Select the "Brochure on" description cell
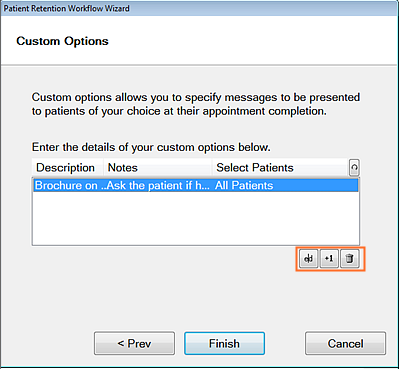This screenshot has width=399, height=369. click(x=69, y=185)
